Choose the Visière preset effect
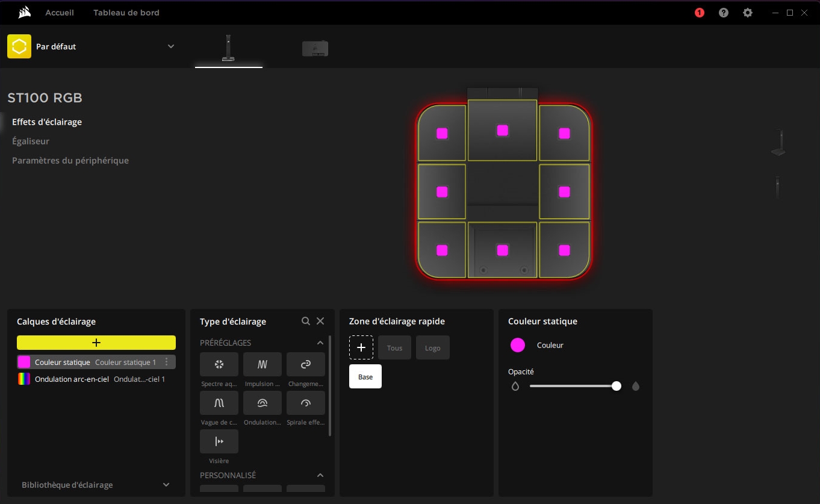This screenshot has height=504, width=820. click(x=219, y=441)
